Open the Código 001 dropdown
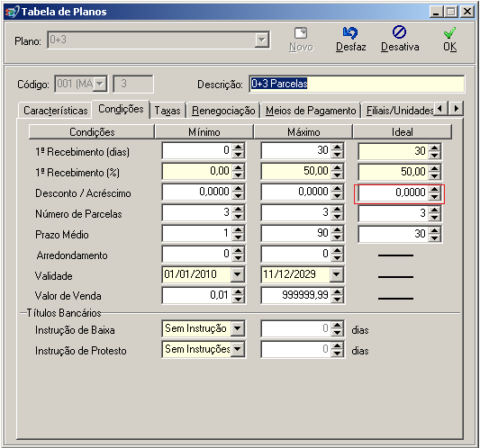This screenshot has width=480, height=448. (100, 84)
